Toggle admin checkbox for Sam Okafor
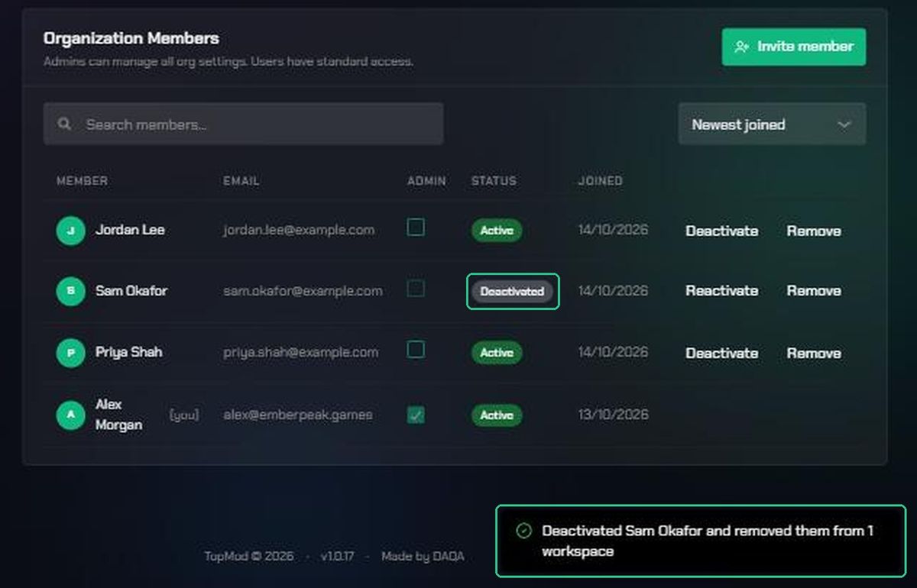The image size is (917, 588). tap(416, 289)
